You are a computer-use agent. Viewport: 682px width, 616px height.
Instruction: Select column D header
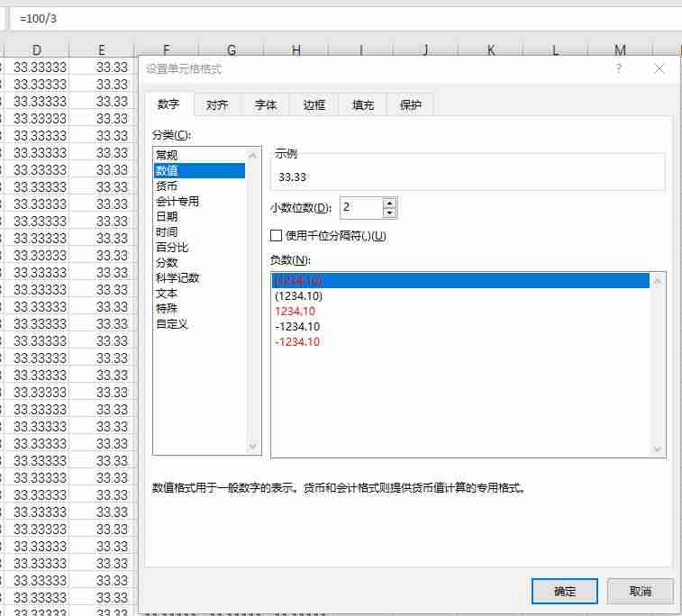pos(37,50)
